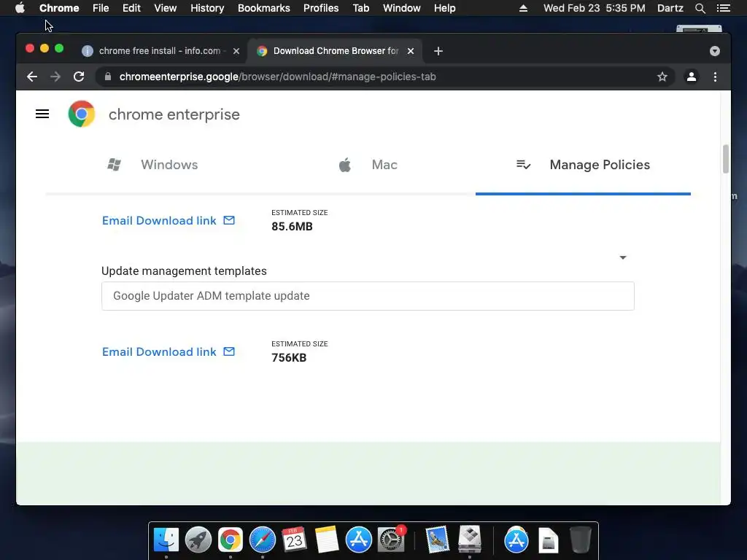
Task: Open Notes from the Dock
Action: coord(326,540)
